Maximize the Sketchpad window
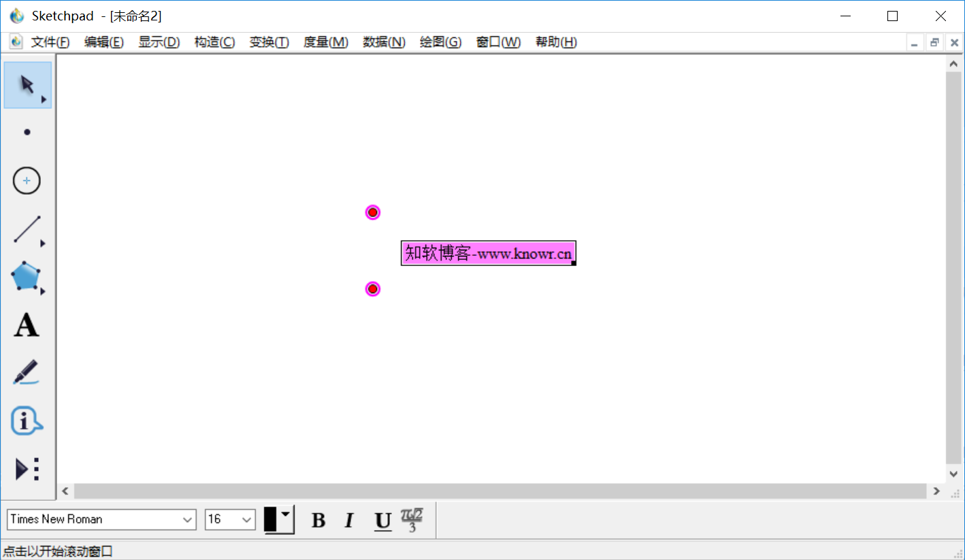Image resolution: width=965 pixels, height=560 pixels. click(893, 16)
